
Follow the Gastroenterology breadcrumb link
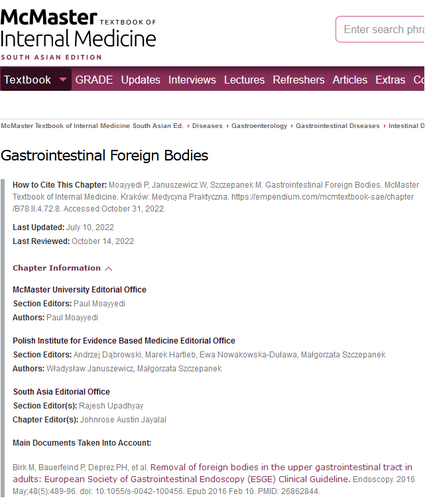(259, 126)
